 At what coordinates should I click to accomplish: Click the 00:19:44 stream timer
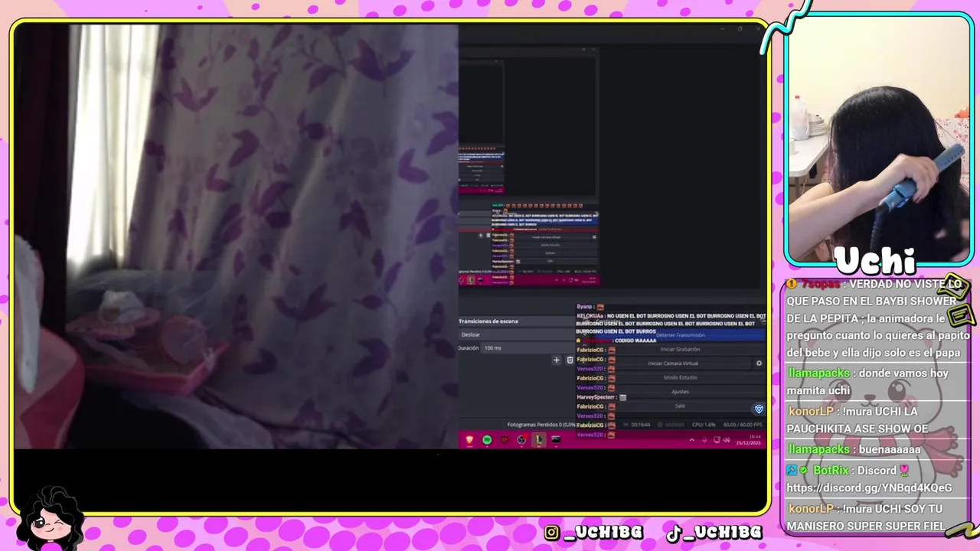point(640,425)
